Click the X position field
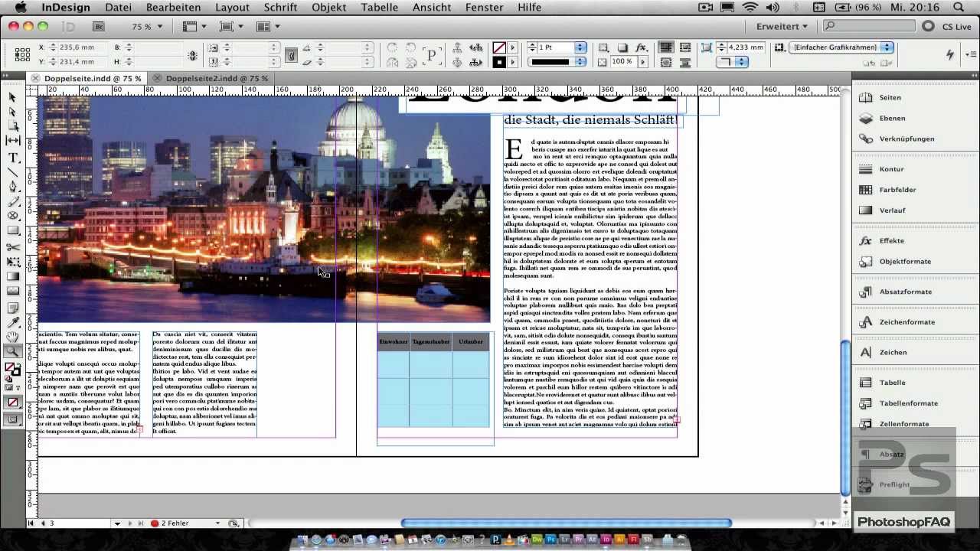This screenshot has width=980, height=551. click(x=77, y=47)
